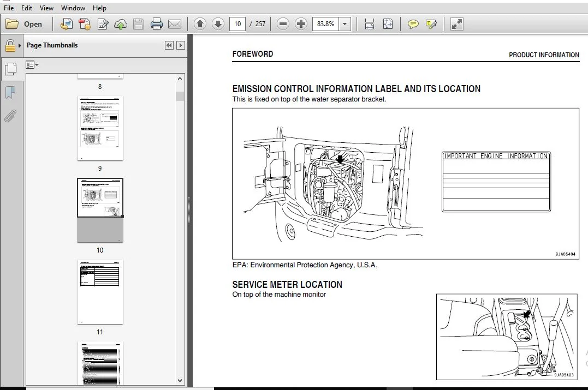
Task: Click the cloud upload icon
Action: pyautogui.click(x=121, y=24)
